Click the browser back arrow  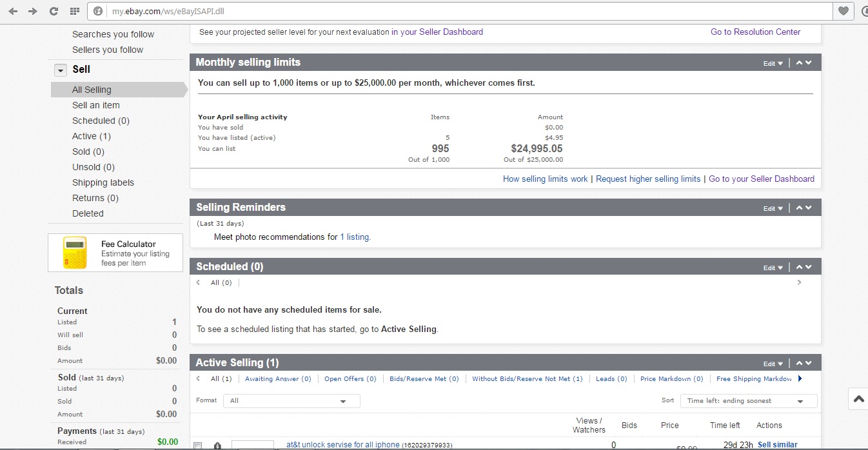coord(13,11)
